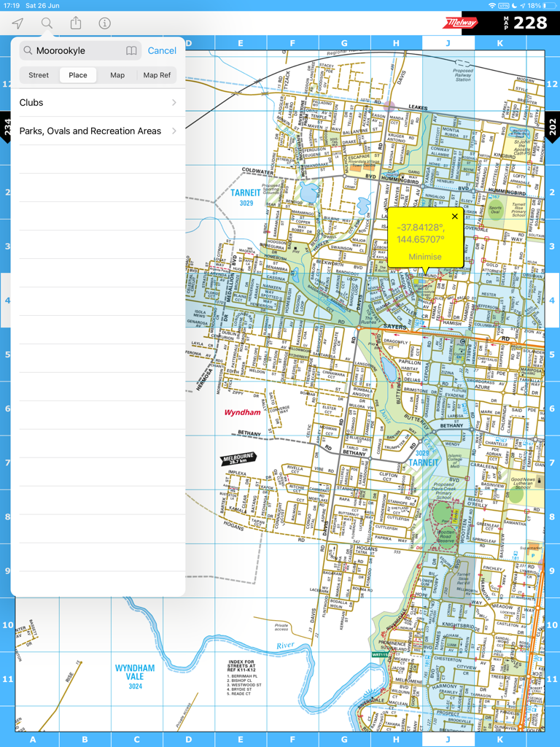
Task: Click the Proposed Railway Station label
Action: click(x=463, y=75)
